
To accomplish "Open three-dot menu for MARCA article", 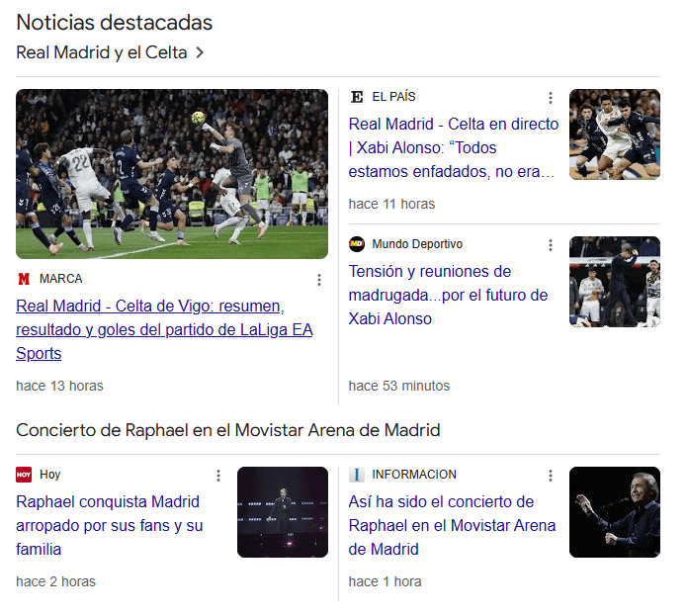I will coord(318,280).
